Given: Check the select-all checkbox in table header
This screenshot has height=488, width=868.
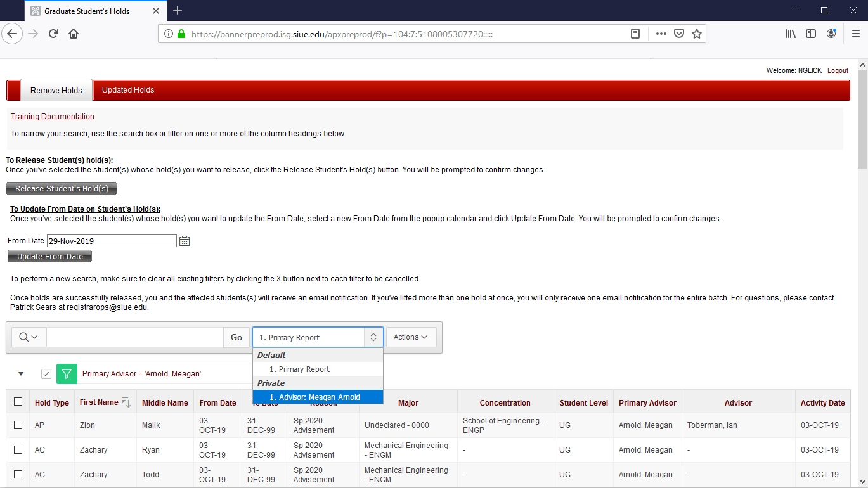Looking at the screenshot, I should coord(18,402).
